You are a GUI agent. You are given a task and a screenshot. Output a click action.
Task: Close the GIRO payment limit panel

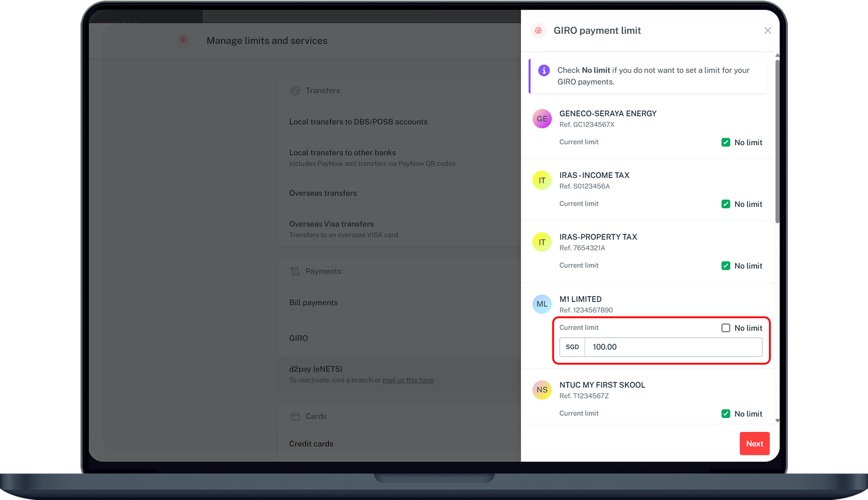[767, 30]
